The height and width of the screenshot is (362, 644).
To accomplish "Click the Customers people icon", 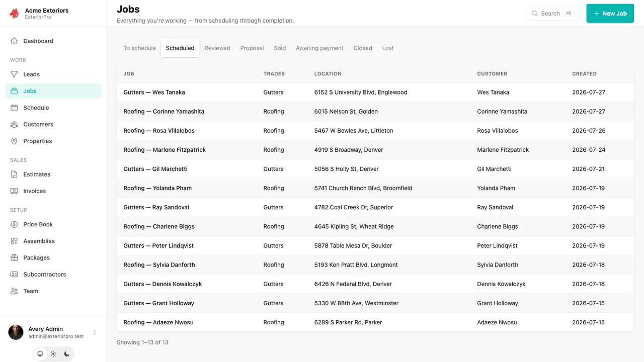I will coord(14,124).
